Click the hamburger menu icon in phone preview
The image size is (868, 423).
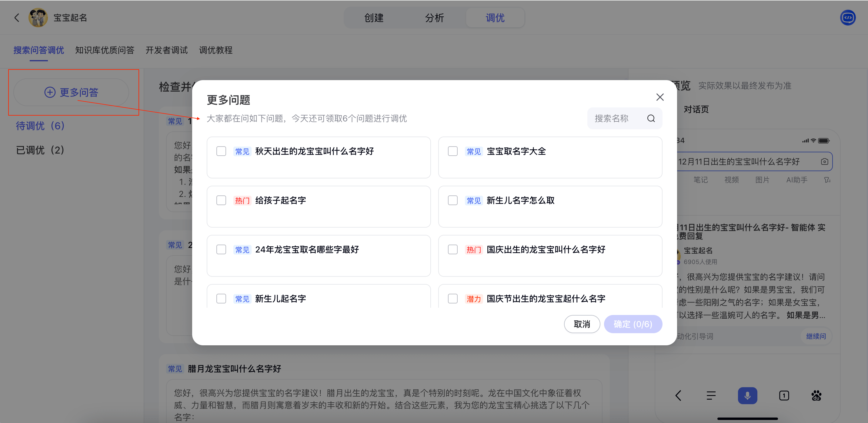[711, 395]
